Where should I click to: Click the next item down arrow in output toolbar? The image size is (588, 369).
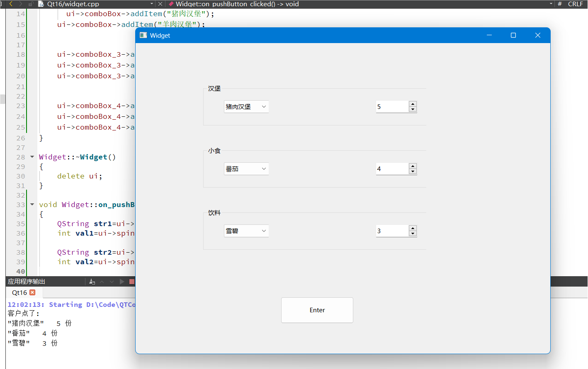[x=112, y=282]
